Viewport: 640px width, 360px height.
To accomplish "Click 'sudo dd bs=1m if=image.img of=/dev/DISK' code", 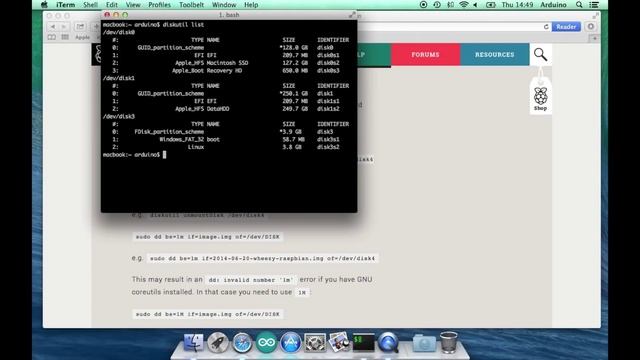I will pos(207,237).
